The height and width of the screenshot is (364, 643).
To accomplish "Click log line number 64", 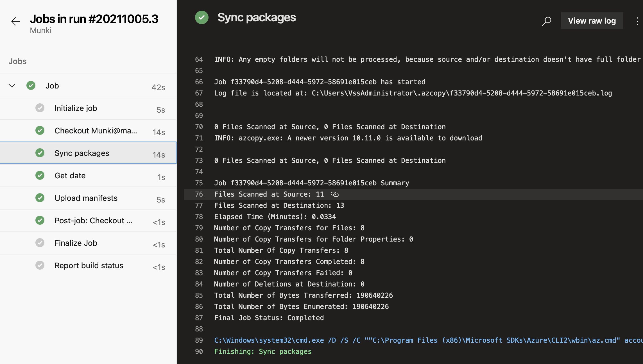I will (199, 60).
